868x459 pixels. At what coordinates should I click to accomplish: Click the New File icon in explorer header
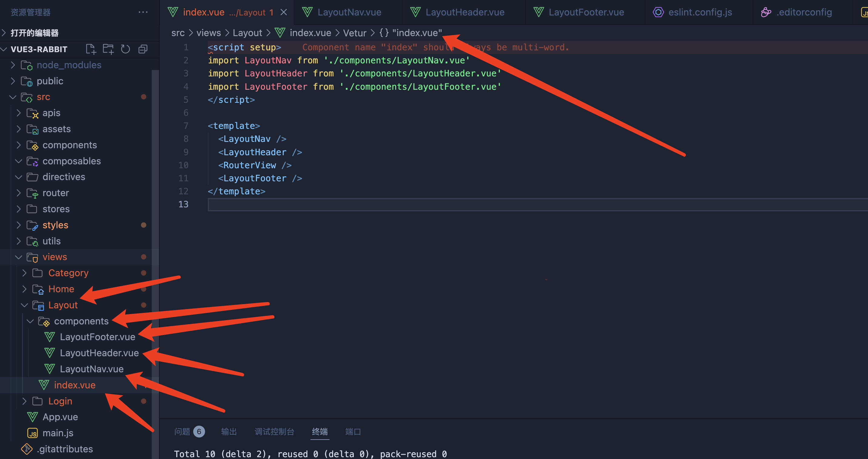pyautogui.click(x=91, y=49)
